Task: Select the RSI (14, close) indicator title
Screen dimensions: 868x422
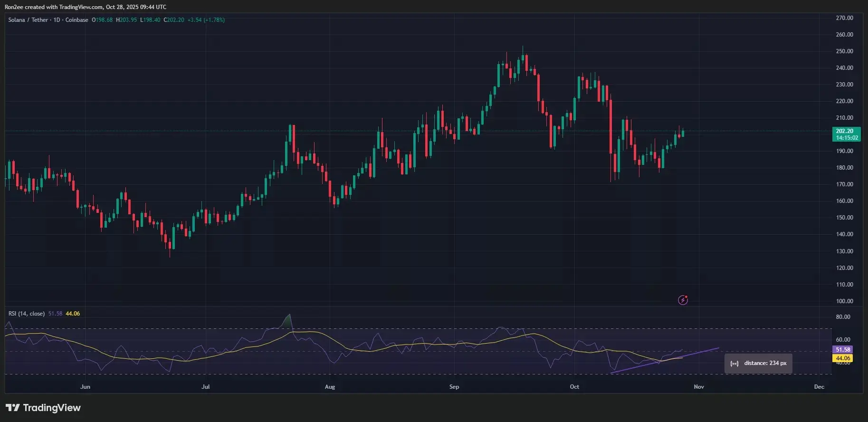Action: (x=27, y=314)
